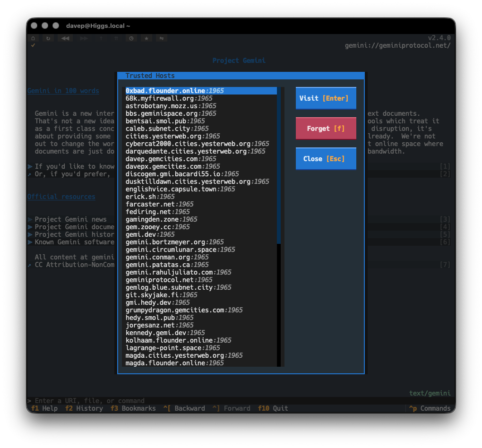
Task: Click the Visit [Enter] button
Action: 326,98
